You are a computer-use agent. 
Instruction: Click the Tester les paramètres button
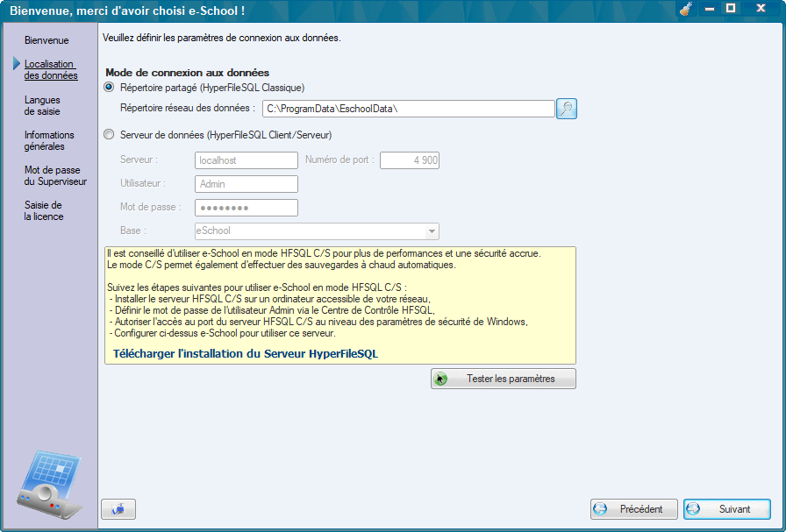(x=504, y=379)
